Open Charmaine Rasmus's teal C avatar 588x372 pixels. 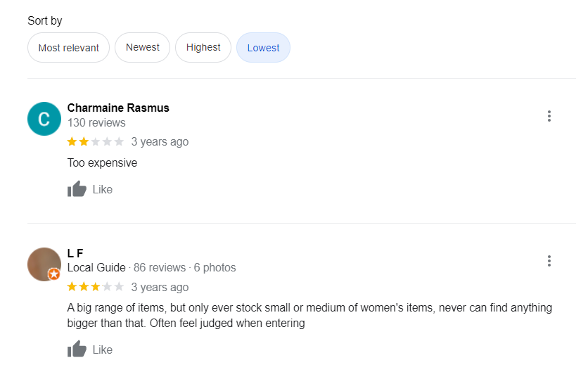click(44, 119)
